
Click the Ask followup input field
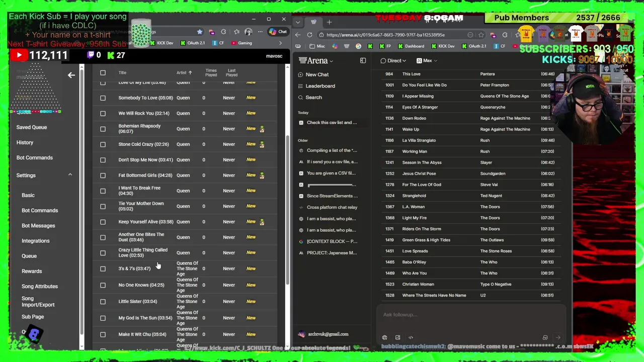click(x=470, y=315)
